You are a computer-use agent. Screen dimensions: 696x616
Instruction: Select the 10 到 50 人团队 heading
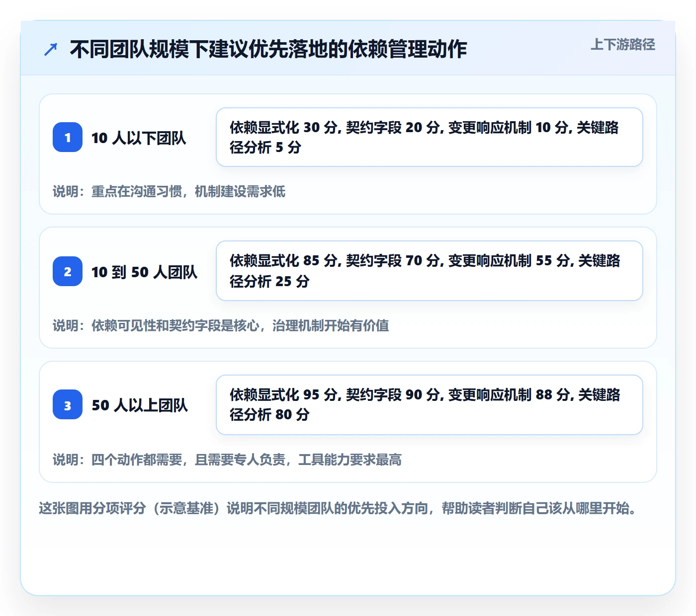(145, 272)
